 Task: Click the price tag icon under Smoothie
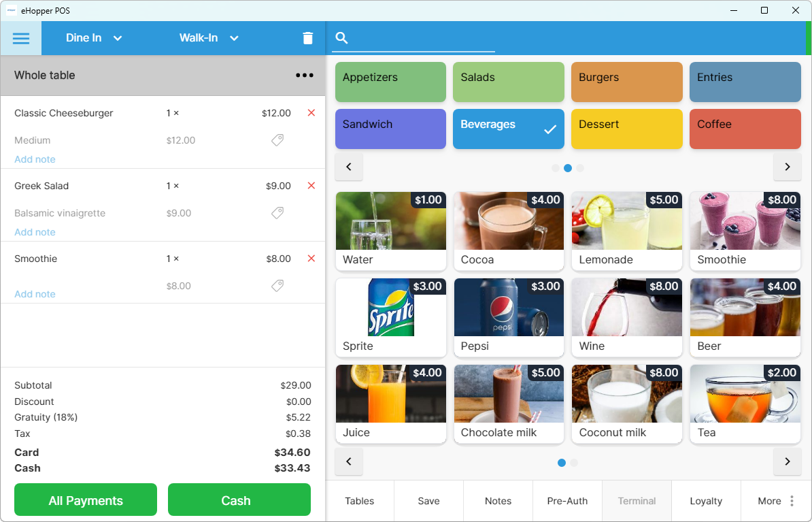coord(277,286)
